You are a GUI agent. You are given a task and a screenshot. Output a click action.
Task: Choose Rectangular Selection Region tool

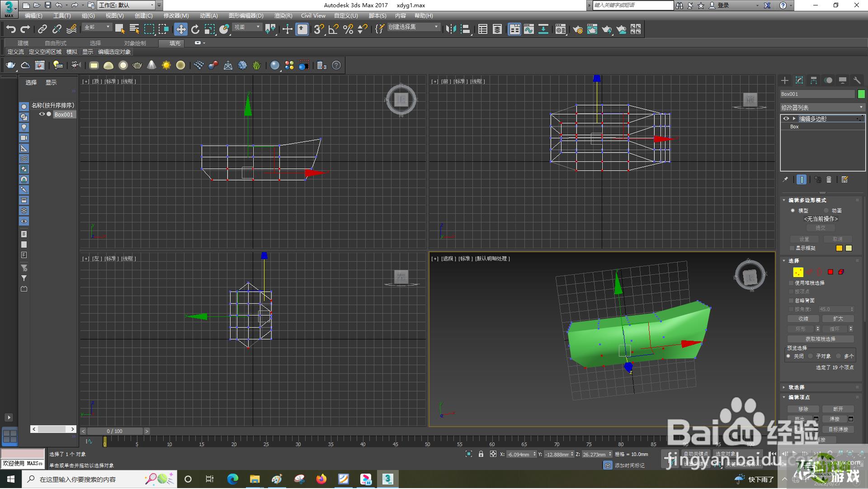click(149, 29)
